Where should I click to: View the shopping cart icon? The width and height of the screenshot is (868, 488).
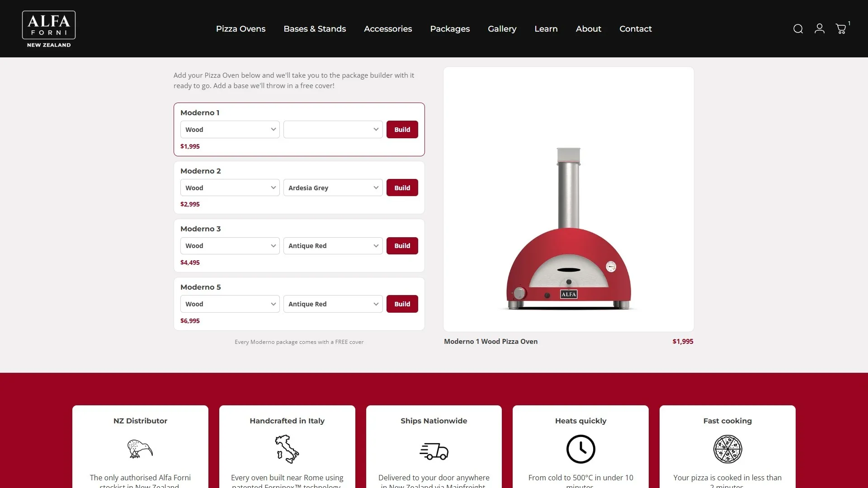(x=841, y=28)
